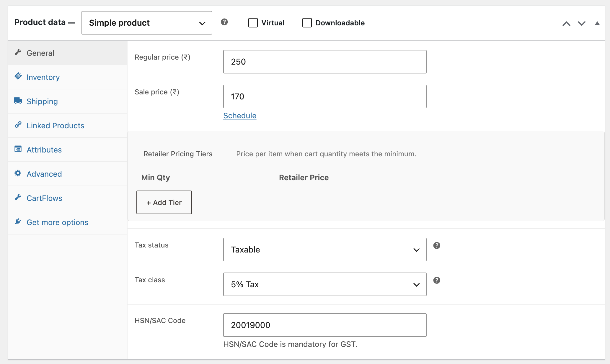Click the price per item description text

pyautogui.click(x=326, y=154)
